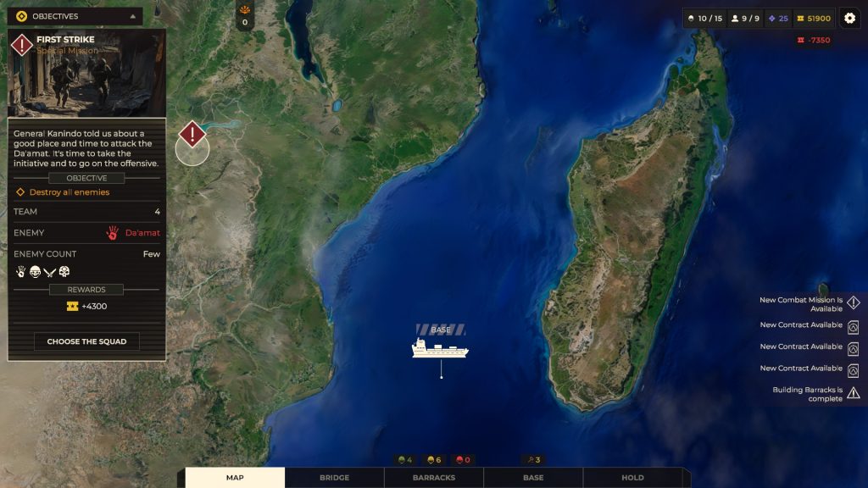Click the gold currency counter showing 51900
Image resolution: width=868 pixels, height=488 pixels.
pyautogui.click(x=812, y=19)
